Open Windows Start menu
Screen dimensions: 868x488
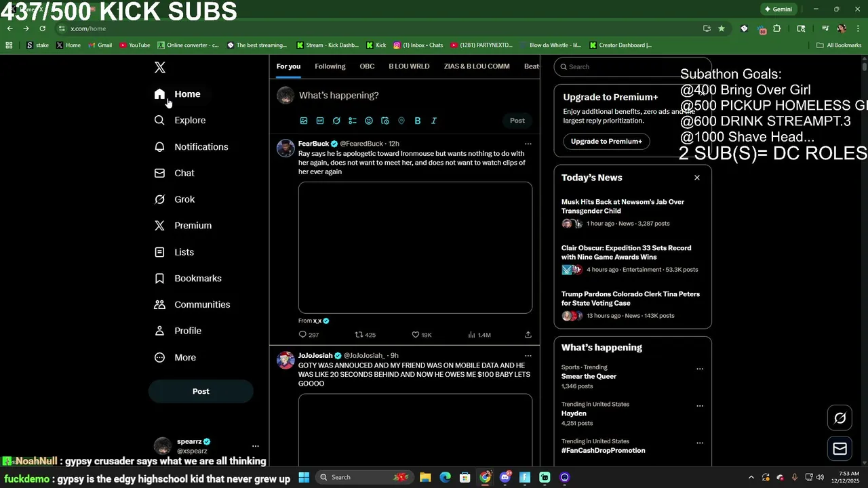pyautogui.click(x=304, y=477)
